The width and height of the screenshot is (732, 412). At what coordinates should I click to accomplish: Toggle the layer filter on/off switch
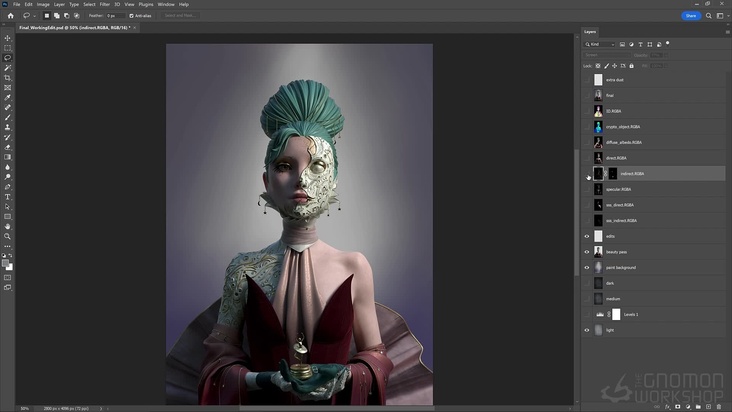coord(668,43)
